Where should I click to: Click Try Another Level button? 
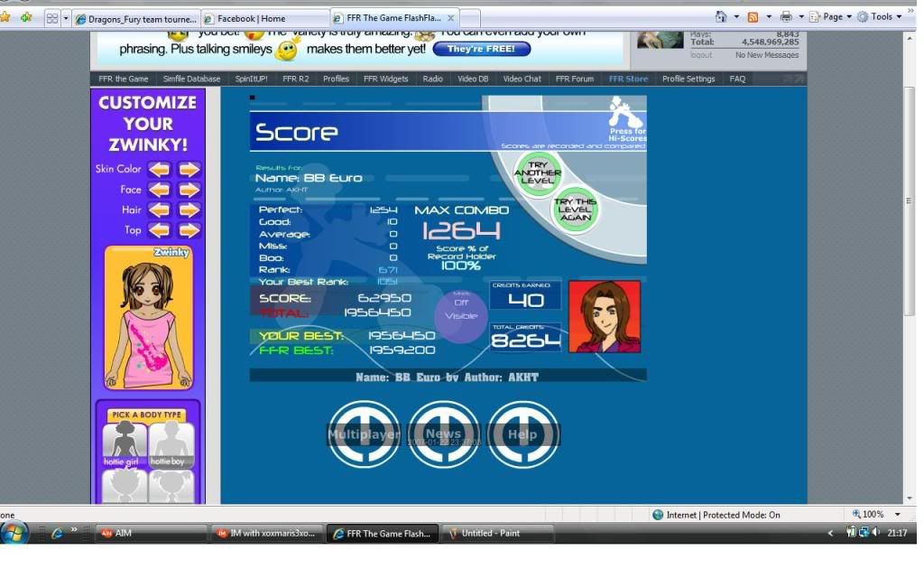point(538,173)
